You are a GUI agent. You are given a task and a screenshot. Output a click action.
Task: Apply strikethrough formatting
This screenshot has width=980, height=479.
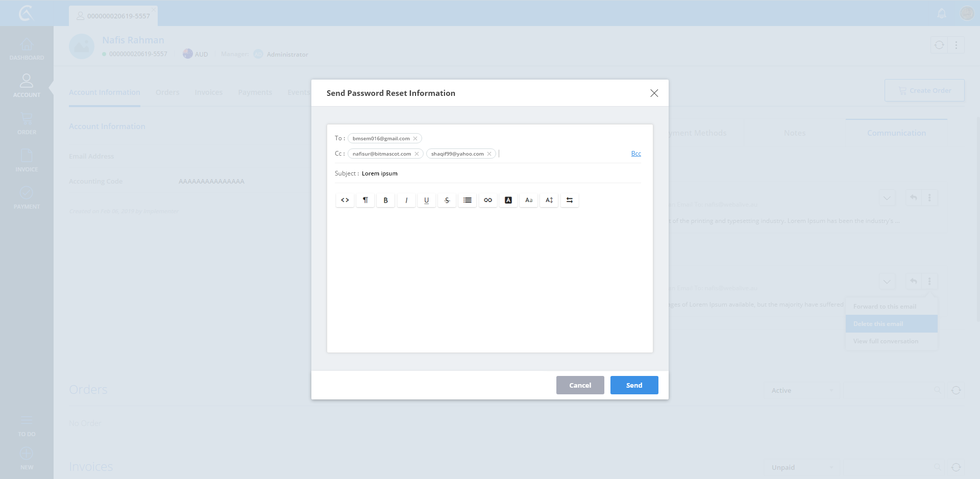(447, 200)
